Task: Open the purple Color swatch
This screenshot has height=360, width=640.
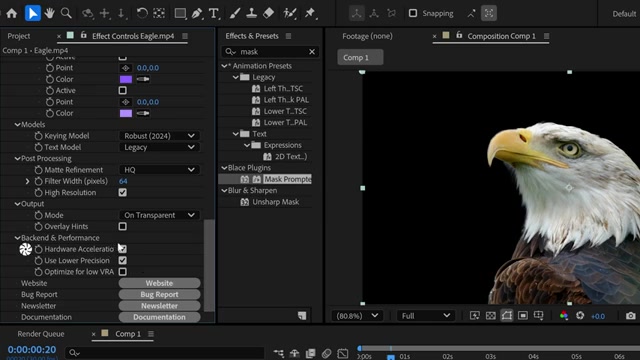Action: pos(126,79)
